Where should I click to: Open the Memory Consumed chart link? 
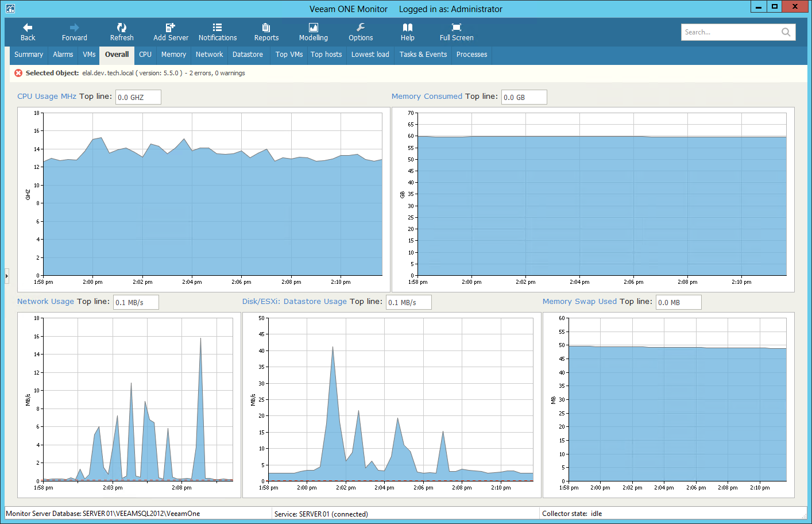(x=427, y=97)
